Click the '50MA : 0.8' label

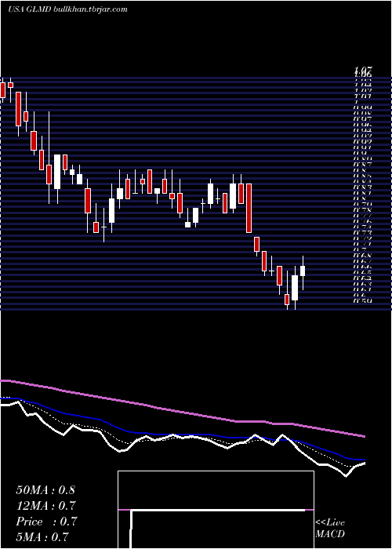coord(45,490)
